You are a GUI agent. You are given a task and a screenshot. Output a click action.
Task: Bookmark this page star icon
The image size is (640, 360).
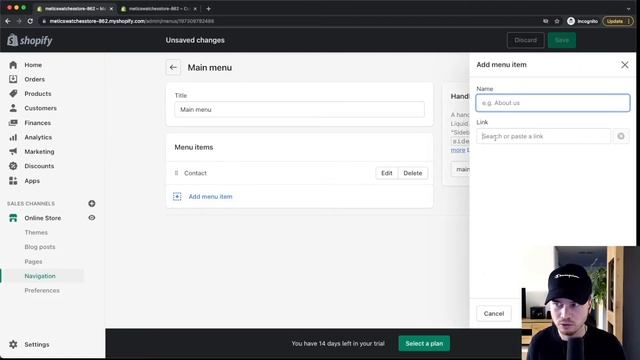(557, 21)
